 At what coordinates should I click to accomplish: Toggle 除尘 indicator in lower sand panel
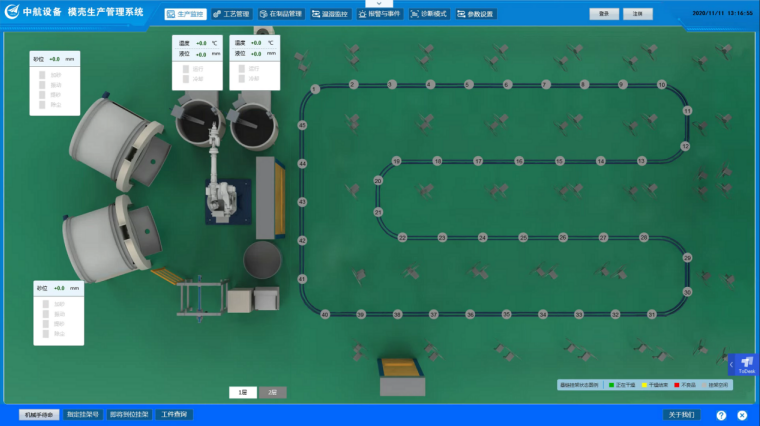46,334
